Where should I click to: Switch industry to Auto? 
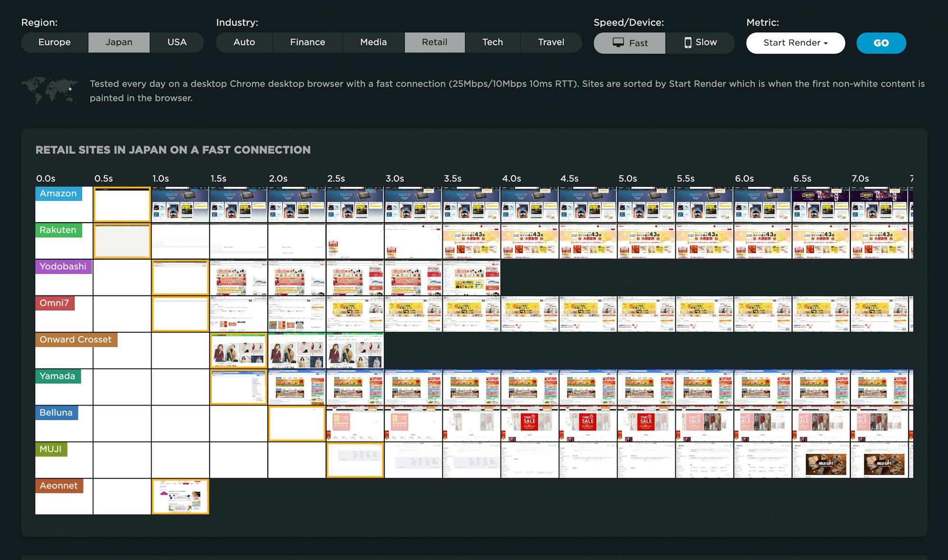(x=244, y=42)
